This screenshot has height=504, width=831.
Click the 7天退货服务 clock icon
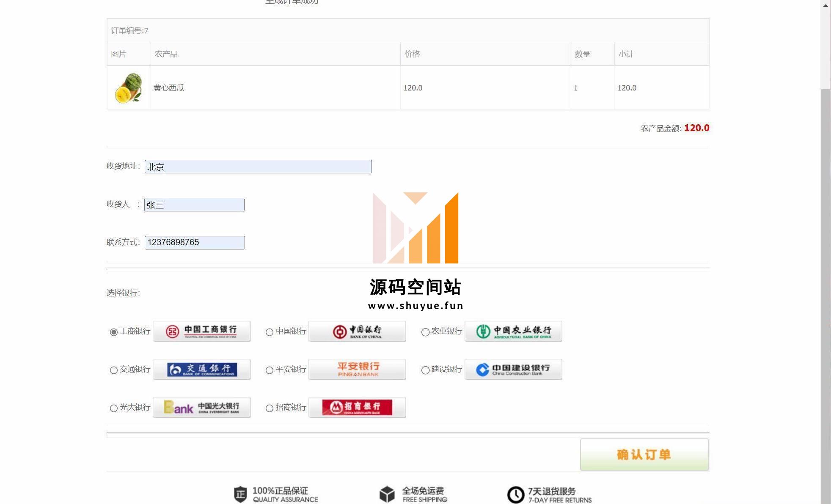tap(516, 495)
